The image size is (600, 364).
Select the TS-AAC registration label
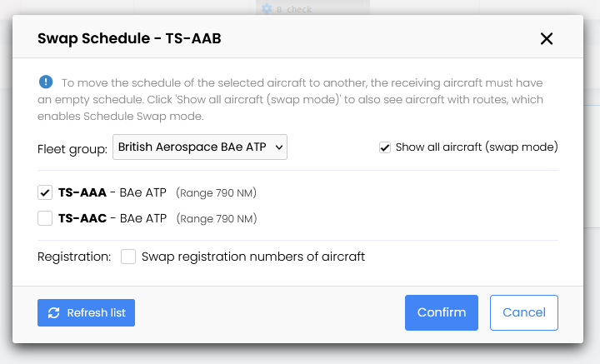click(x=82, y=218)
